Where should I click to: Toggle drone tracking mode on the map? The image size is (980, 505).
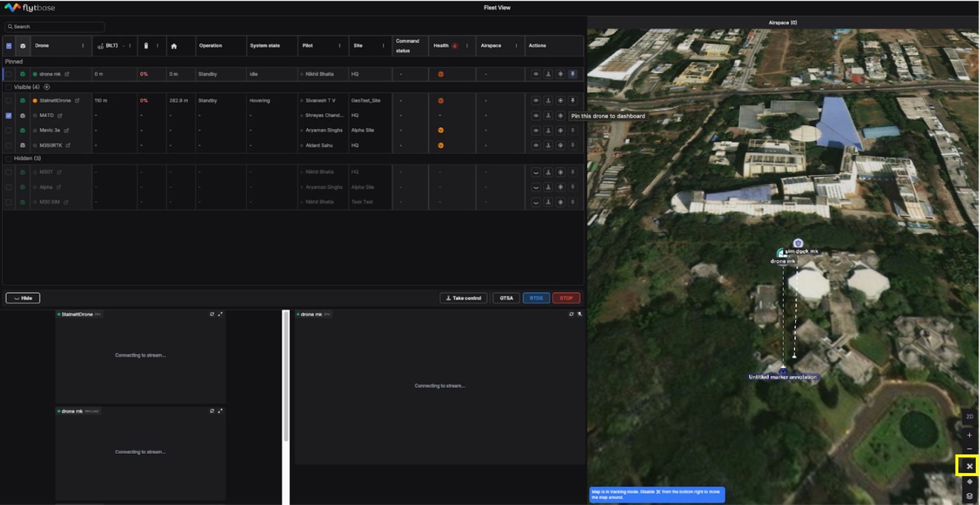pyautogui.click(x=969, y=466)
